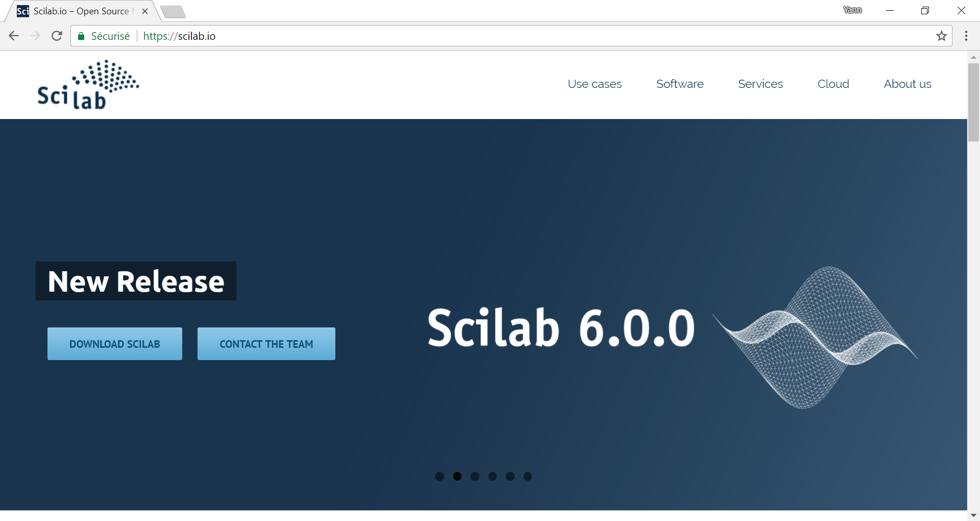Viewport: 980px width, 521px height.
Task: Click the vertical scrollbar thumb
Action: 973,102
